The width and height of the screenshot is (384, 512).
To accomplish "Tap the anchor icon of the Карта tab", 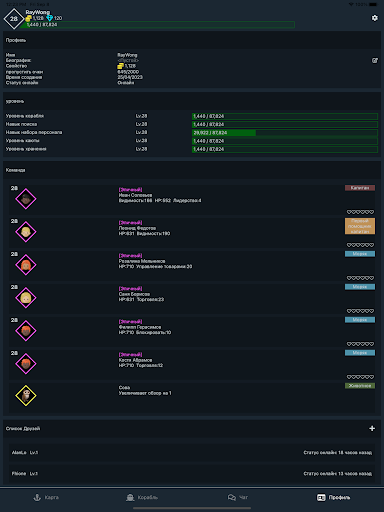I will point(37,497).
